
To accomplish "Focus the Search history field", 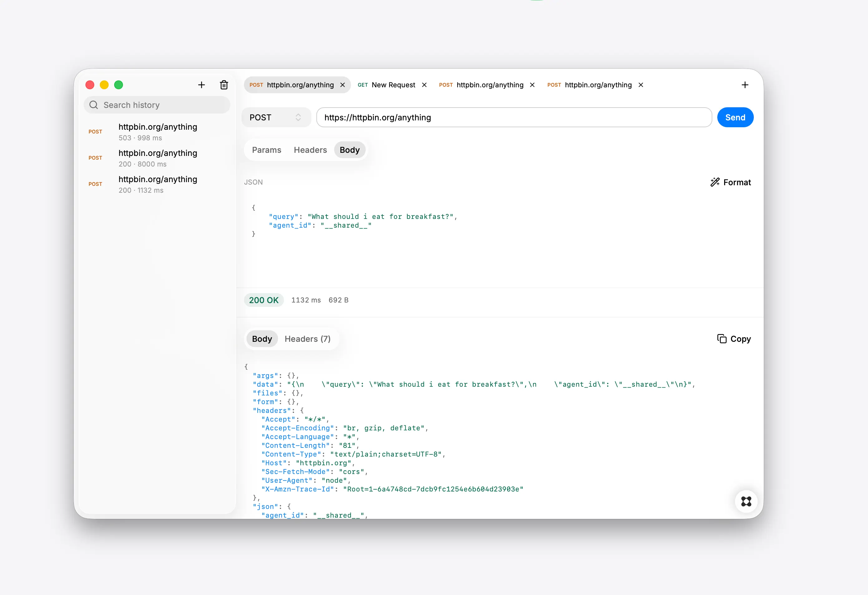I will coord(157,105).
